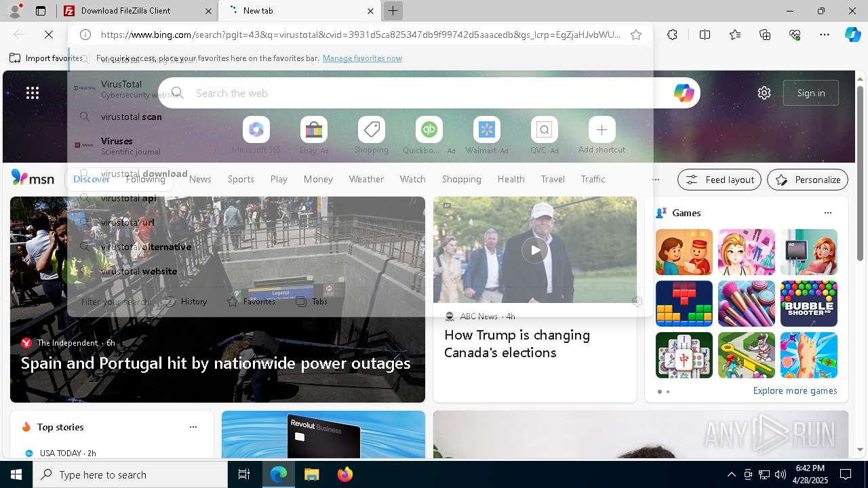This screenshot has width=868, height=488.
Task: Select the Sports feed tab
Action: point(241,179)
